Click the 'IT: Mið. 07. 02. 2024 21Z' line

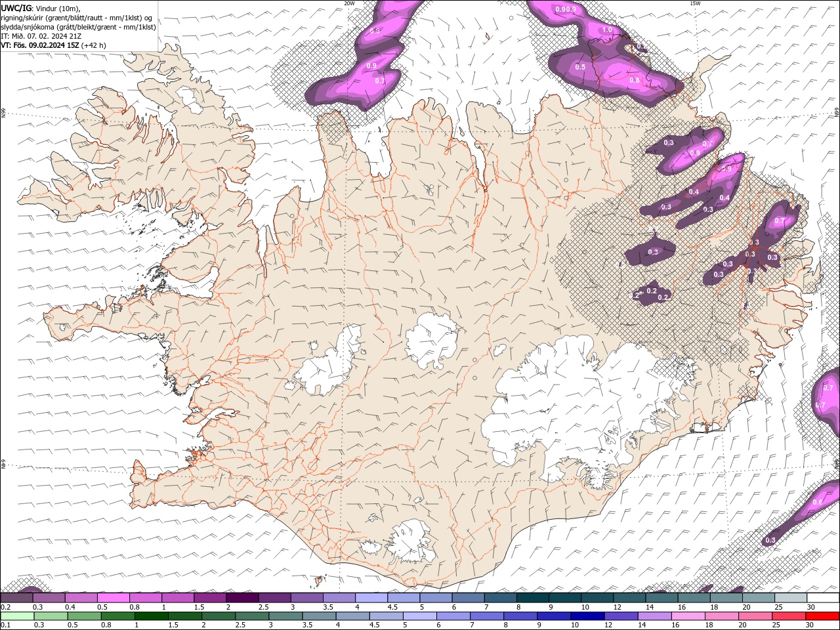pos(42,36)
